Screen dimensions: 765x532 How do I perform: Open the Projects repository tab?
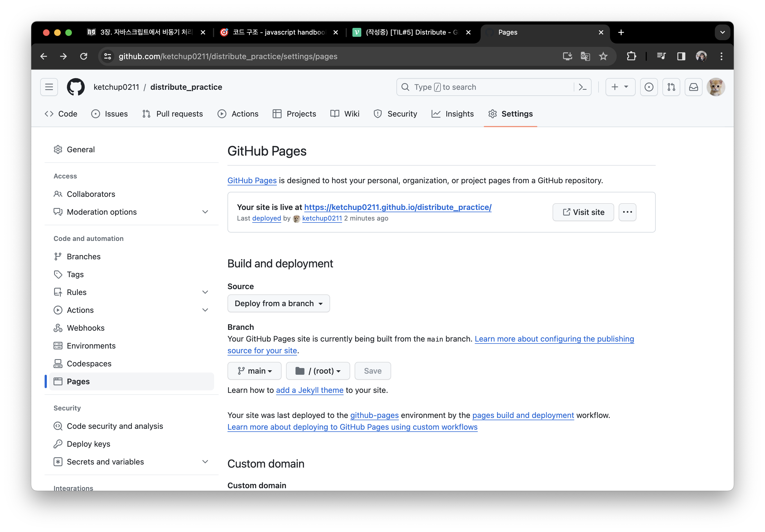294,114
